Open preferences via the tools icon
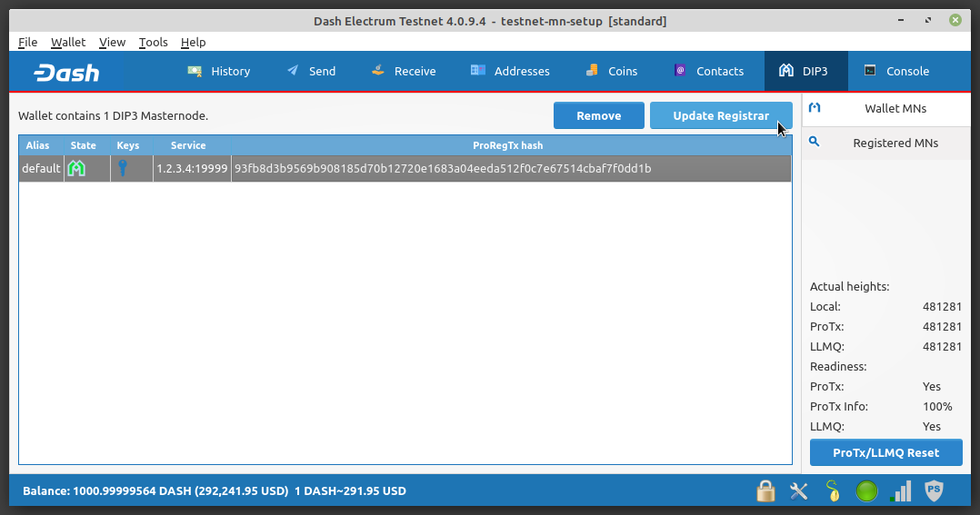The height and width of the screenshot is (515, 980). point(799,491)
